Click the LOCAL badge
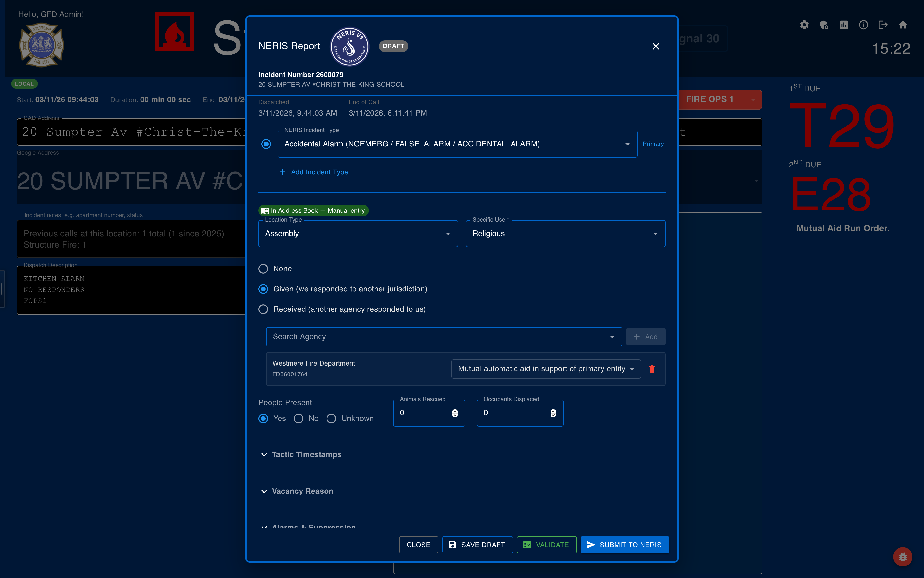Screen dimensions: 924x578 point(24,84)
